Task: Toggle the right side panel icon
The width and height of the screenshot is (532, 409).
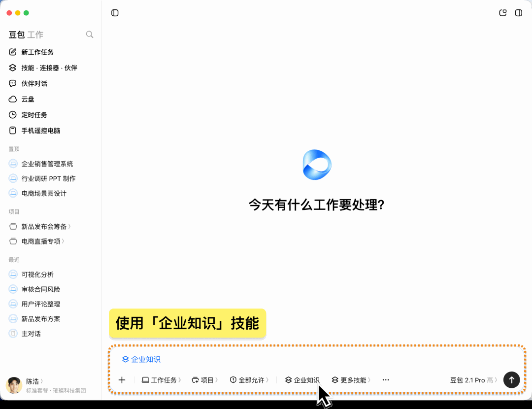Action: pos(518,13)
